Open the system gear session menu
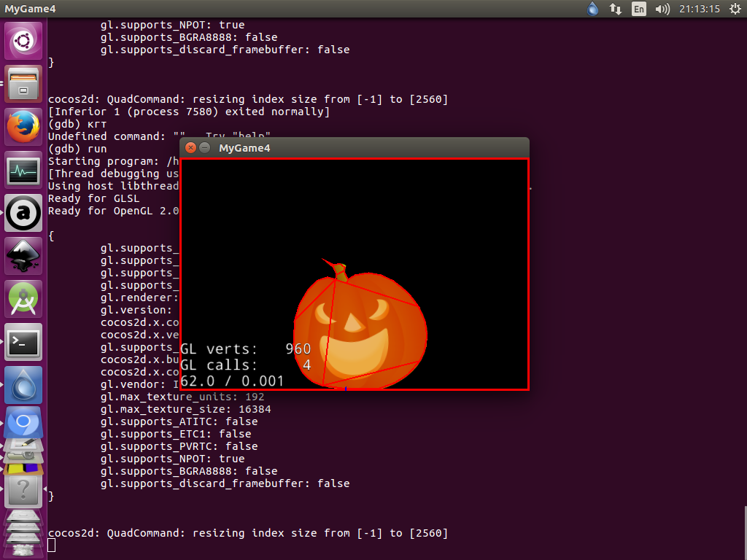The height and width of the screenshot is (560, 747). tap(735, 9)
